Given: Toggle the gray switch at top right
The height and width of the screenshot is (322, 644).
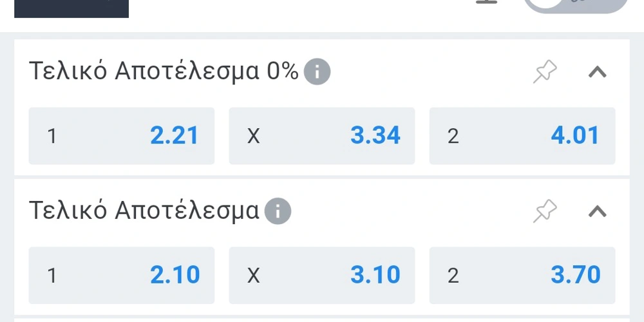Looking at the screenshot, I should 576,5.
